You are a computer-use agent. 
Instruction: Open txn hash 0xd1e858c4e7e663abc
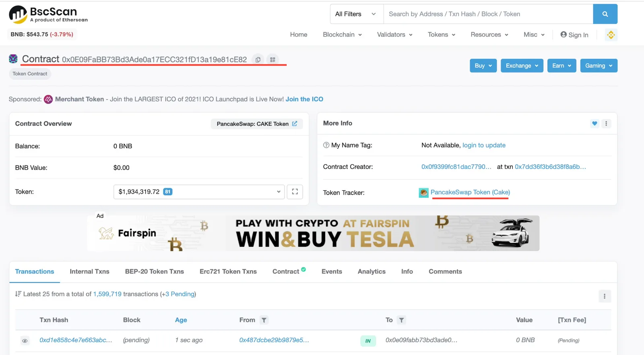pyautogui.click(x=76, y=340)
